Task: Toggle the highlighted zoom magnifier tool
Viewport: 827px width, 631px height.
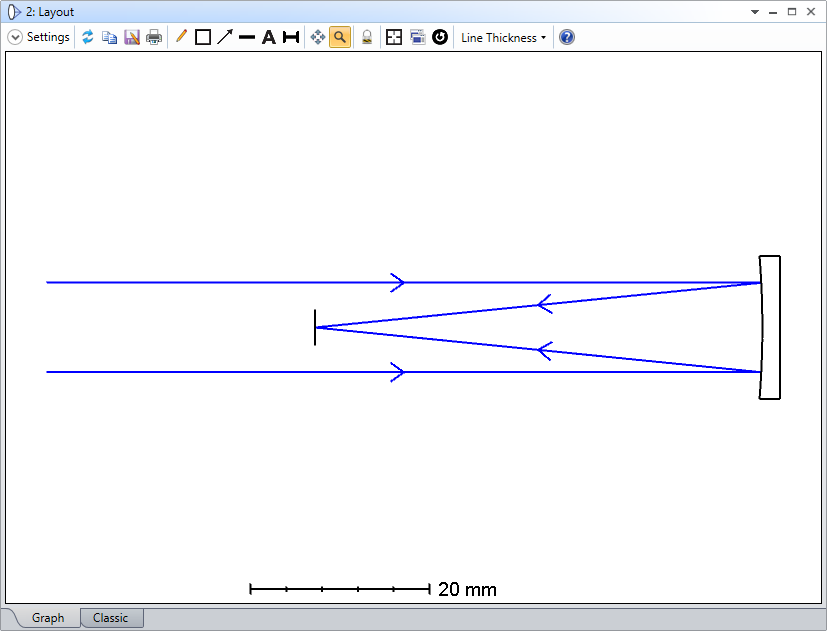Action: [340, 37]
